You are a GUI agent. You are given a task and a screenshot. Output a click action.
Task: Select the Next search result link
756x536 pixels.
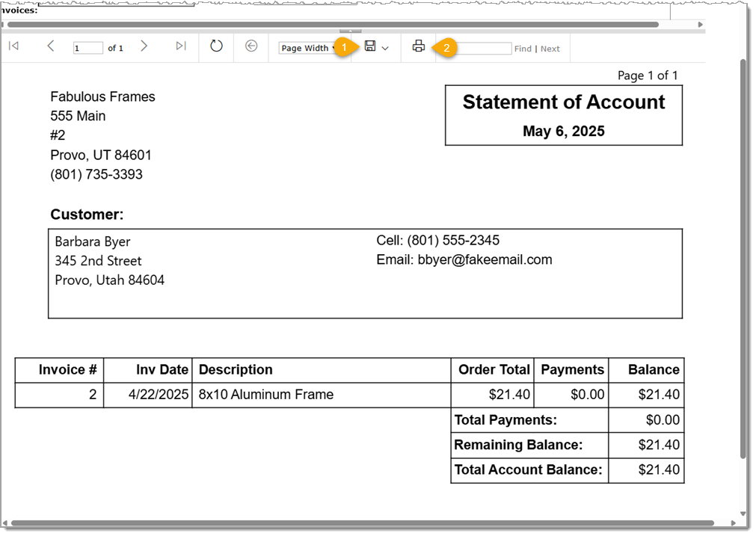click(x=550, y=48)
